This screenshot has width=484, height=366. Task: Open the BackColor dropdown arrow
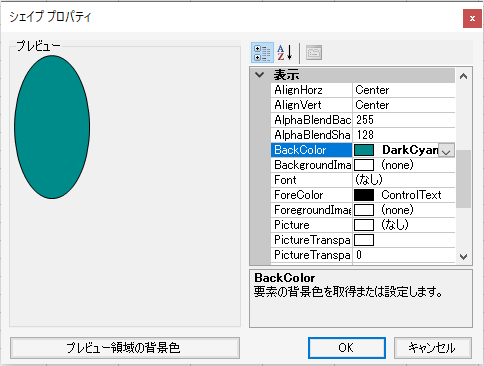tap(446, 150)
